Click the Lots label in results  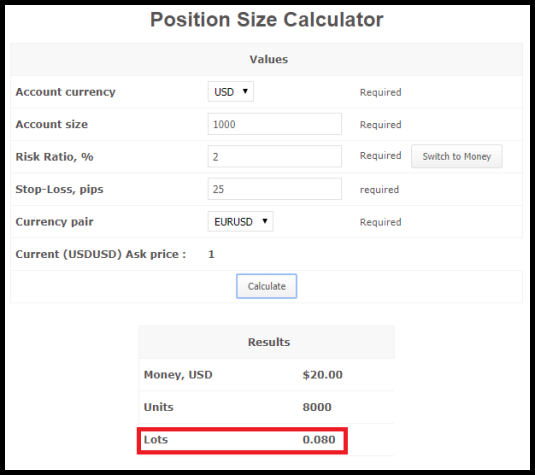tap(156, 440)
